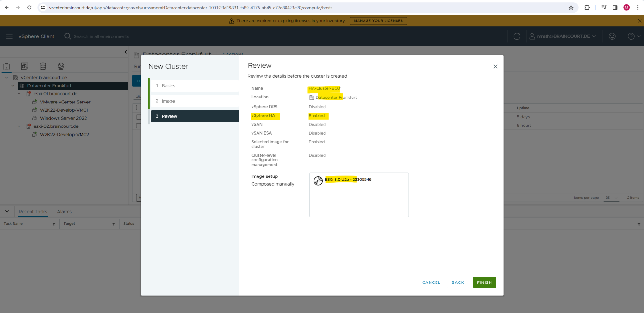Switch to the Alarms tab
The height and width of the screenshot is (313, 644).
click(x=64, y=211)
